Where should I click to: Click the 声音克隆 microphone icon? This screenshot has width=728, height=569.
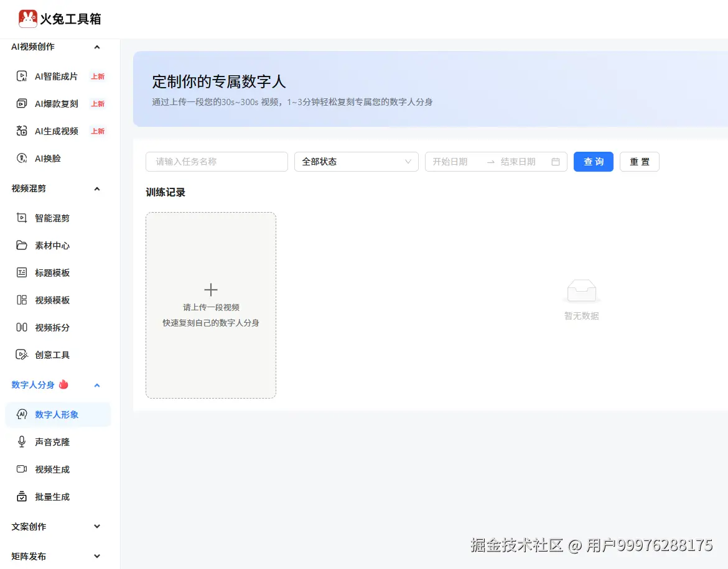22,442
